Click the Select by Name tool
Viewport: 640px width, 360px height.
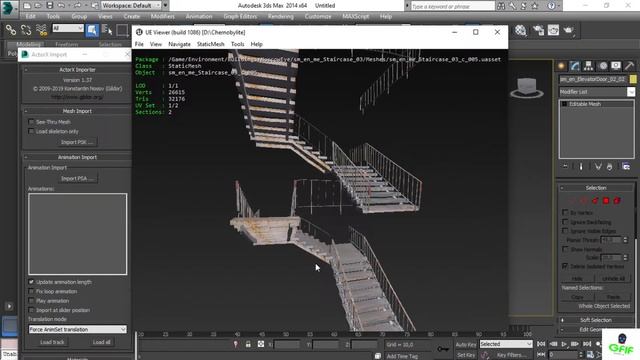pos(107,30)
